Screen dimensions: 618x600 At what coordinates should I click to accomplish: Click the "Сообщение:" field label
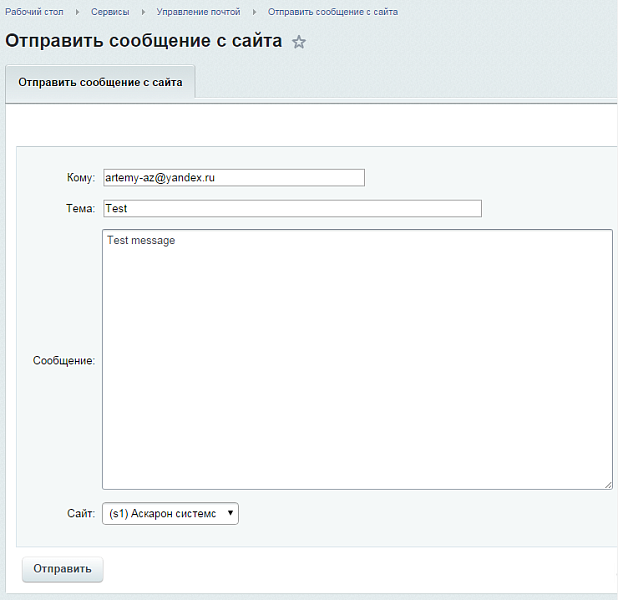point(64,360)
